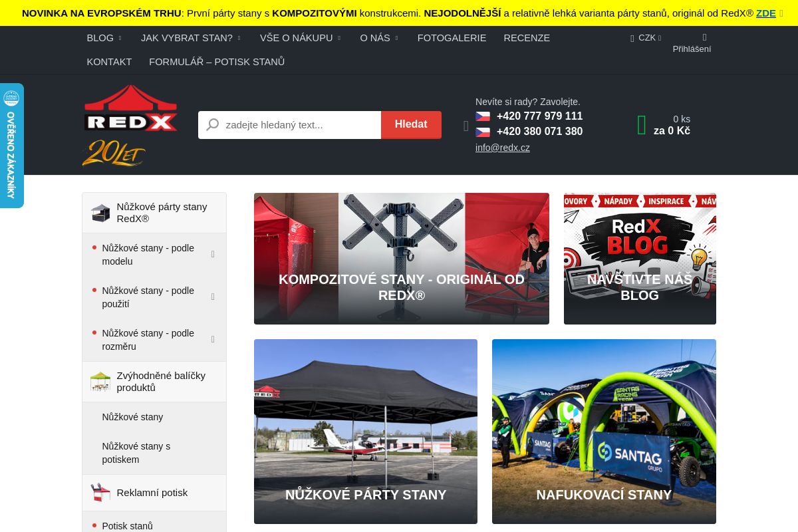
Task: Click the Hledat search button
Action: click(411, 124)
